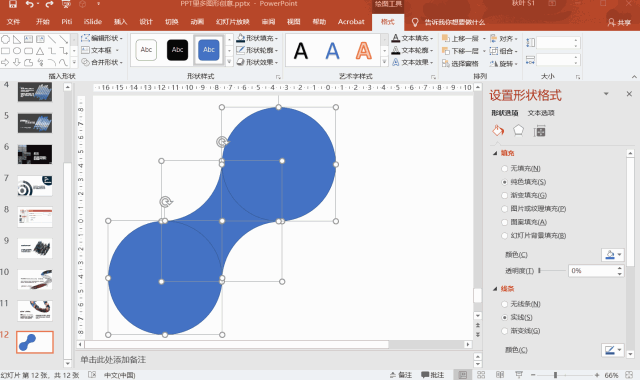Switch to the Acrobat tab

pos(351,22)
